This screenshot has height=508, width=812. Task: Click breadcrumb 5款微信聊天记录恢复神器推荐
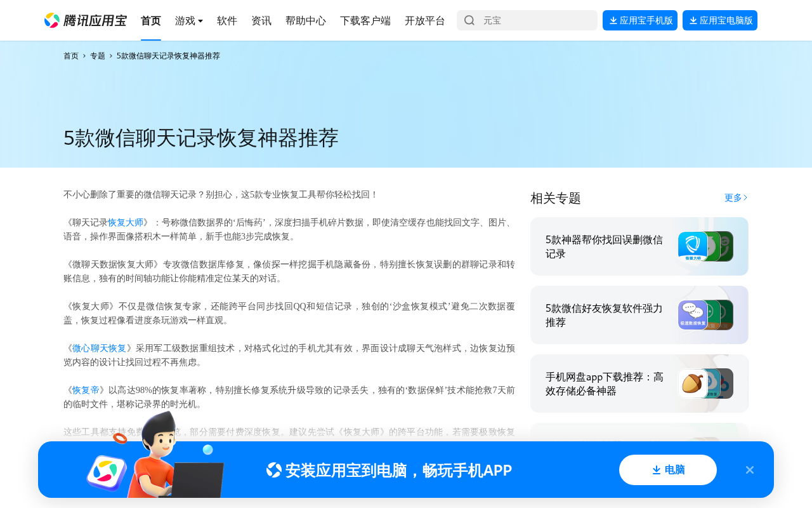coord(168,56)
